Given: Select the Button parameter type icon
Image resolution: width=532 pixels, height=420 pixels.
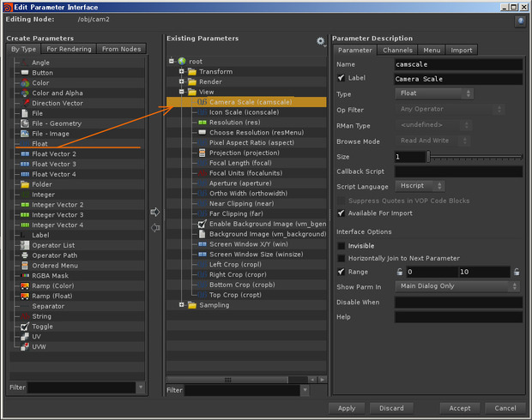Looking at the screenshot, I should (x=25, y=73).
